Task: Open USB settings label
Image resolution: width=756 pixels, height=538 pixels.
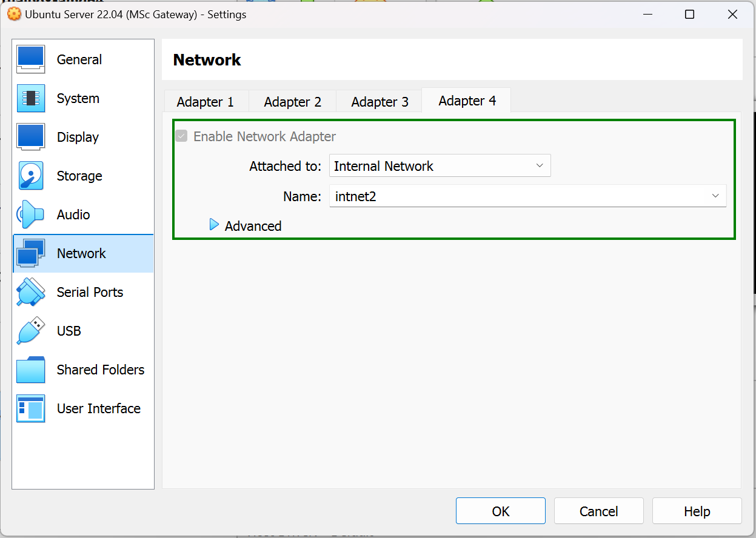Action: point(69,331)
